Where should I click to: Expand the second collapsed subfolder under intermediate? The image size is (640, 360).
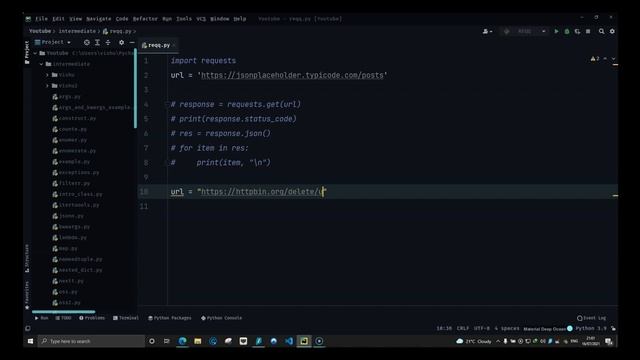click(x=47, y=86)
